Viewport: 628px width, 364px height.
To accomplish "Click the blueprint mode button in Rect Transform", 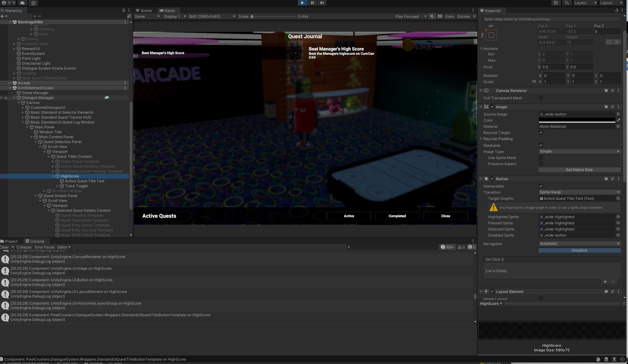I will click(x=609, y=42).
